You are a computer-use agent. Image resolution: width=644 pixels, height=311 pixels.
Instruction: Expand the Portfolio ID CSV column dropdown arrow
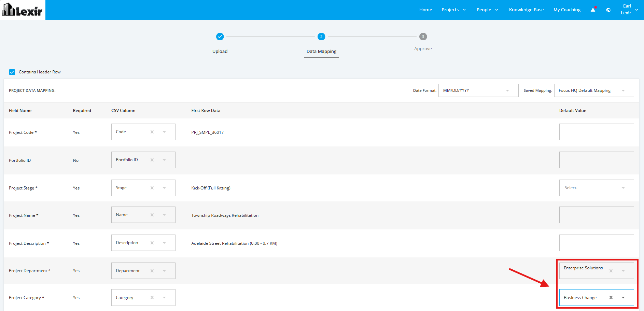pos(164,160)
